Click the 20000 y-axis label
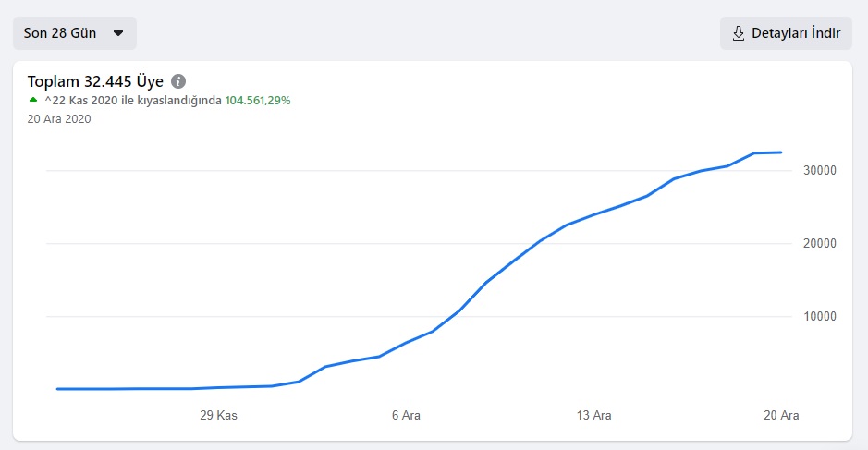Viewport: 868px width, 450px height. (x=820, y=244)
